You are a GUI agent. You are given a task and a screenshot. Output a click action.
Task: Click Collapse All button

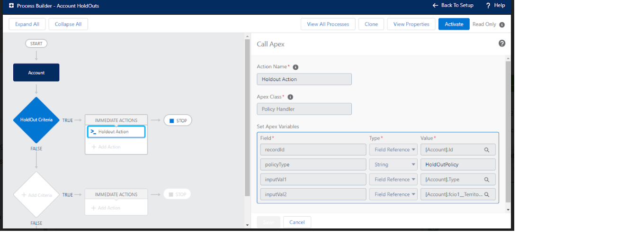click(68, 24)
